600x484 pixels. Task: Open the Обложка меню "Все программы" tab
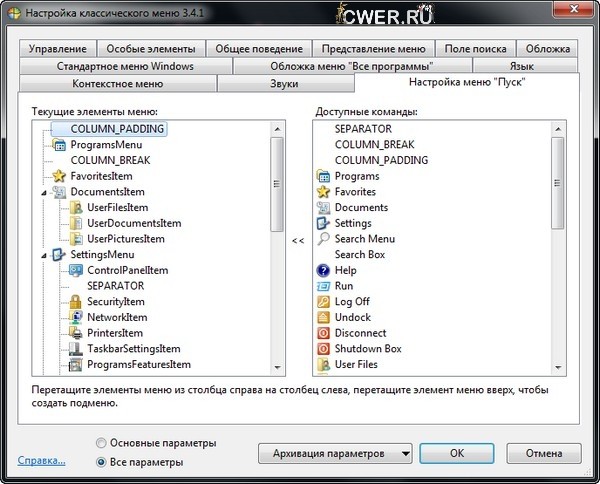[x=352, y=66]
